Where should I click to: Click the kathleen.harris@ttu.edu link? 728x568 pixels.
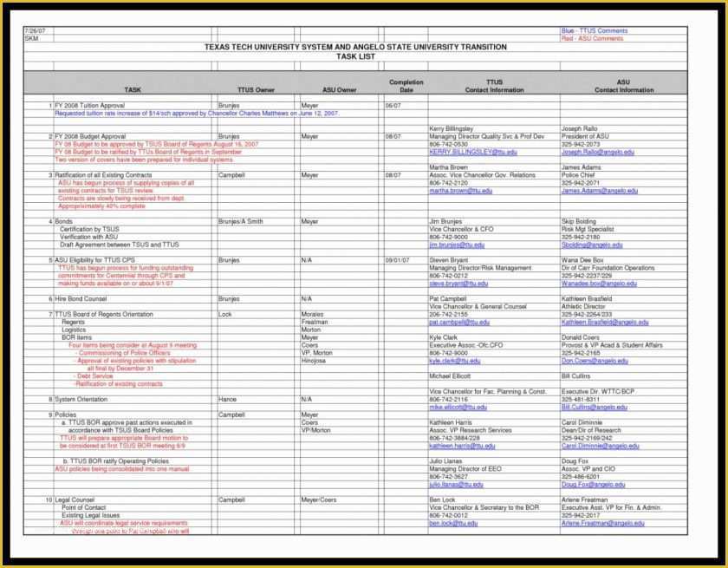point(462,446)
